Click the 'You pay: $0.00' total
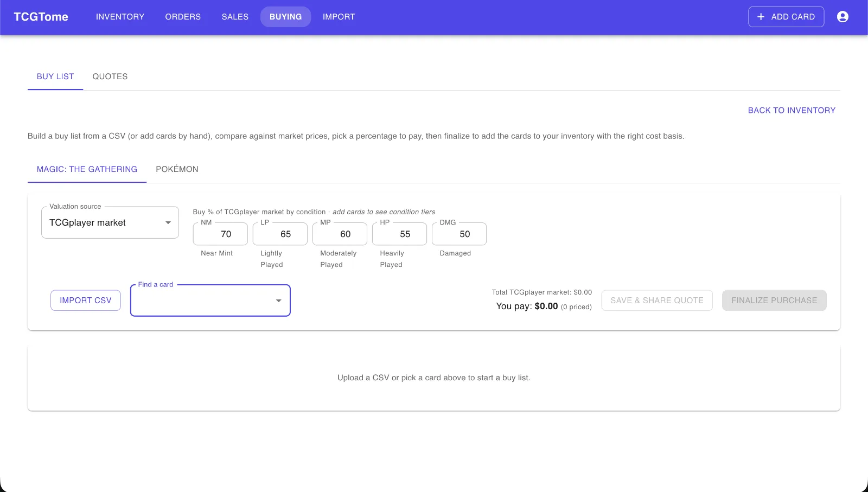The image size is (868, 492). coord(527,306)
